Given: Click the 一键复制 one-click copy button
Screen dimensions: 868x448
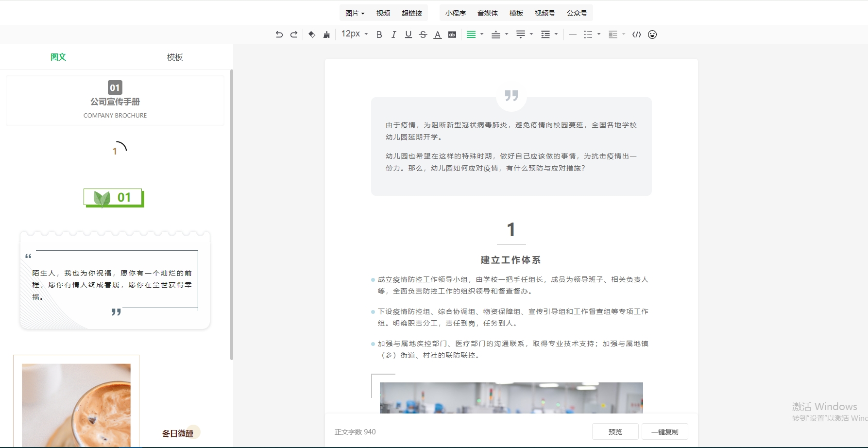Looking at the screenshot, I should tap(665, 431).
